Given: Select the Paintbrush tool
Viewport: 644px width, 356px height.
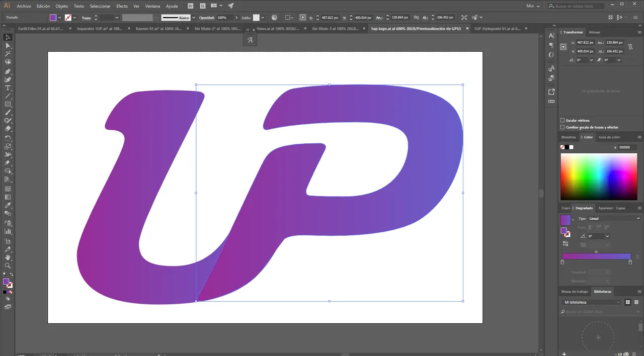Looking at the screenshot, I should [x=8, y=113].
